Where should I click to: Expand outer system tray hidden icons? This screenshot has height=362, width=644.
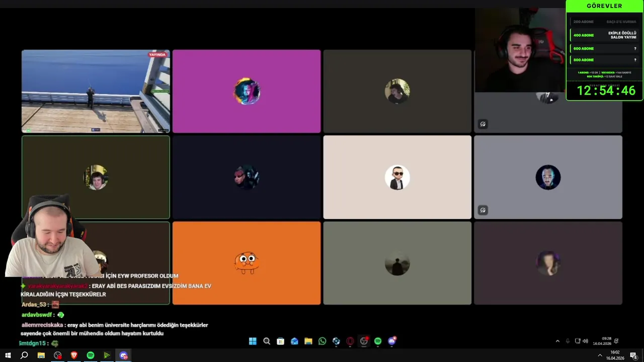coord(600,355)
